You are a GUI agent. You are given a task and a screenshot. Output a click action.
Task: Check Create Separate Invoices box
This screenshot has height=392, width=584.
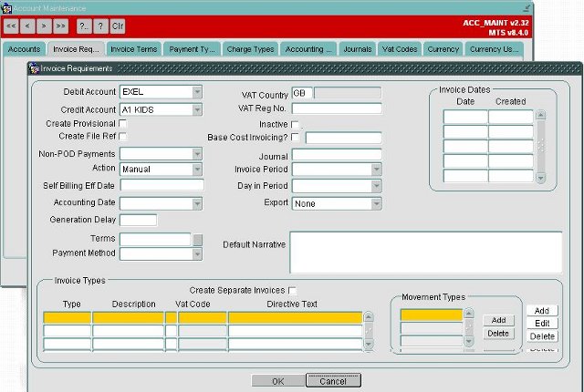point(292,291)
